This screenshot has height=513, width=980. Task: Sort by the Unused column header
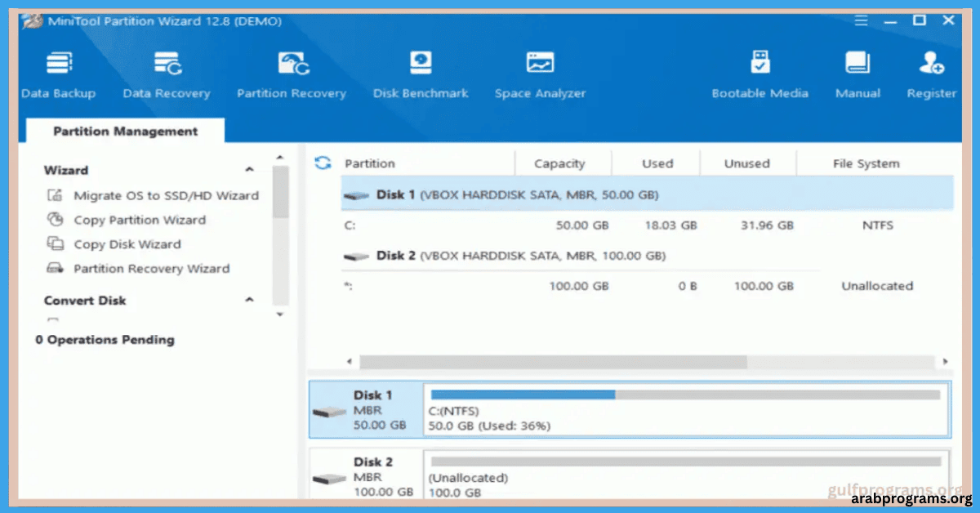747,163
